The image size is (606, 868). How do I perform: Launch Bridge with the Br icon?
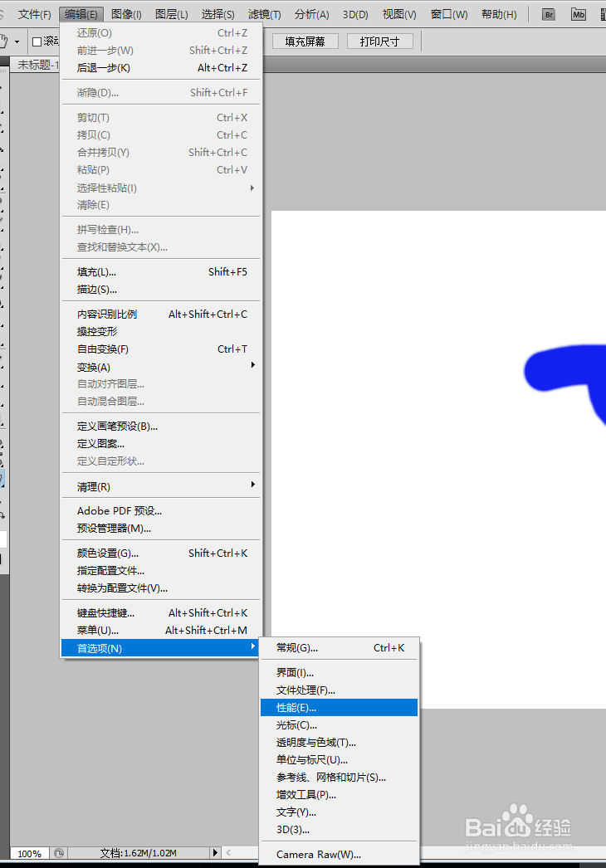click(549, 14)
